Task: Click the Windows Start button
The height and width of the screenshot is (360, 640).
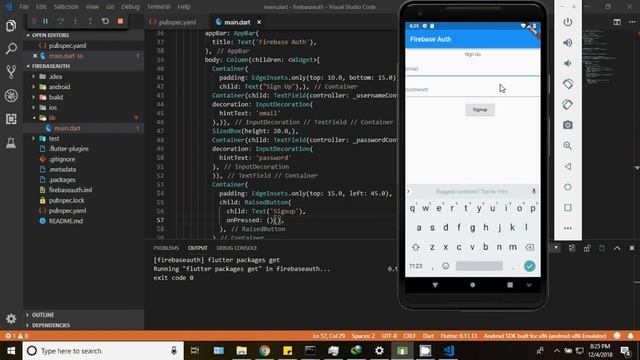Action: (11, 351)
